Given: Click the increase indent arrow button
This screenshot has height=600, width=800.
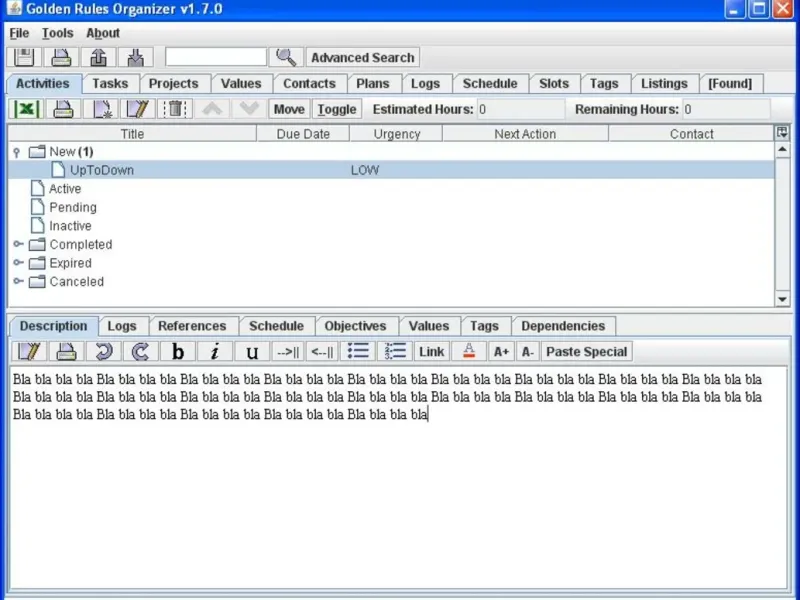Looking at the screenshot, I should coord(288,352).
